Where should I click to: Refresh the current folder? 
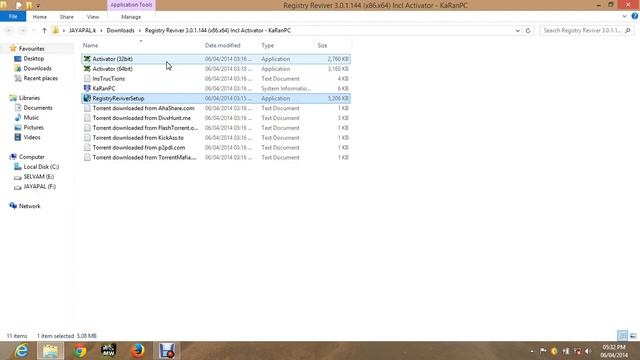pos(528,31)
